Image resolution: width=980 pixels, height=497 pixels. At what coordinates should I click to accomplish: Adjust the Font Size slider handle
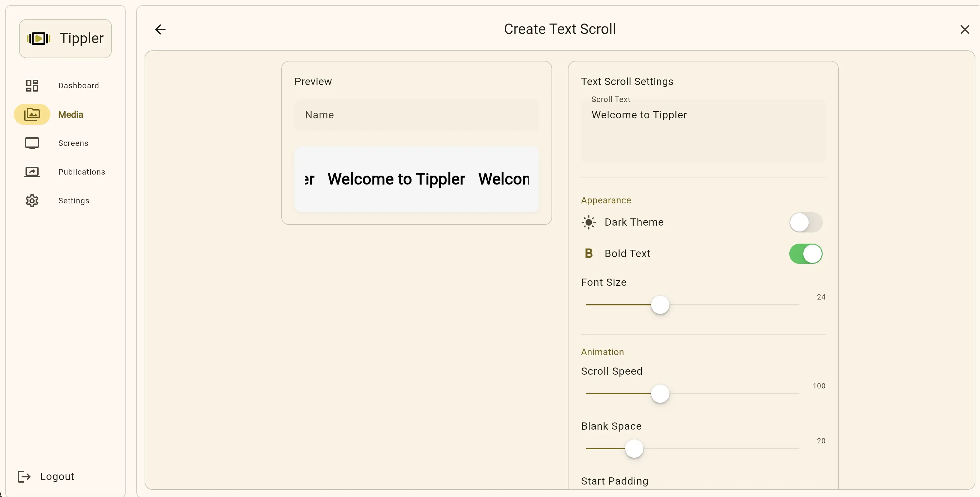(x=660, y=305)
